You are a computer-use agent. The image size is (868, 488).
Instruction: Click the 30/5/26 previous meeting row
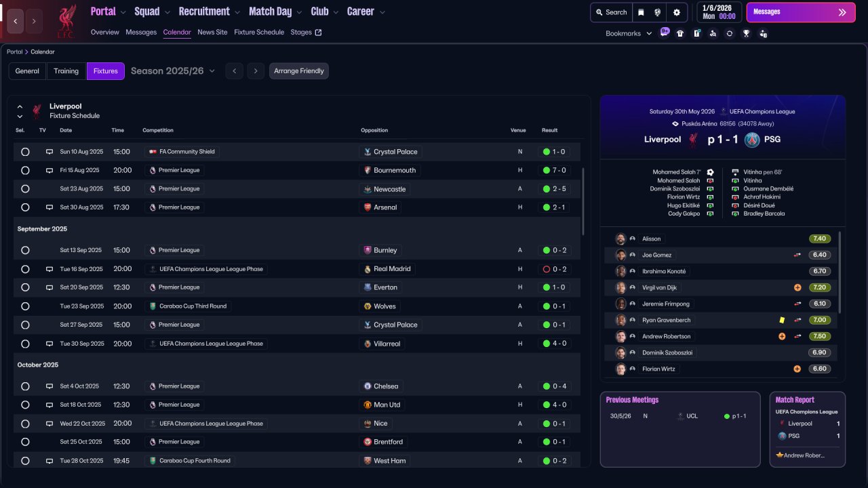[x=679, y=416]
